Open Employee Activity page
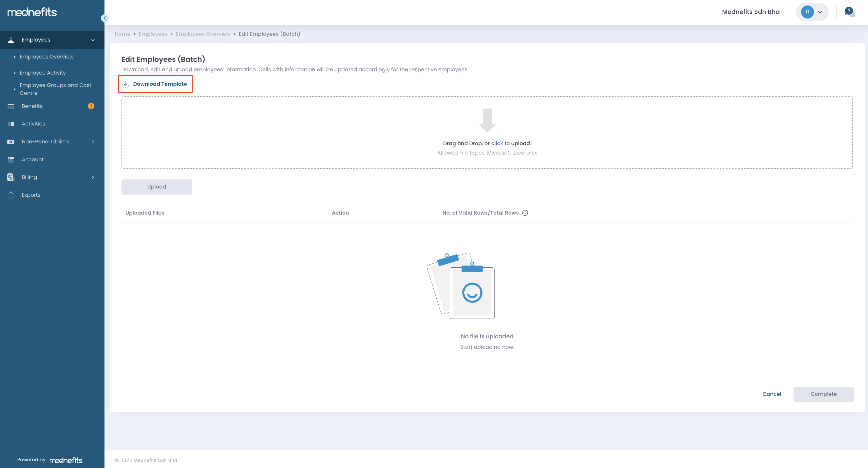The height and width of the screenshot is (468, 868). [x=43, y=73]
